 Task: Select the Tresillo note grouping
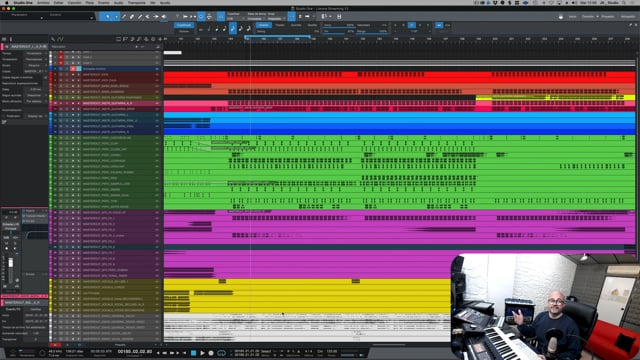click(x=280, y=25)
